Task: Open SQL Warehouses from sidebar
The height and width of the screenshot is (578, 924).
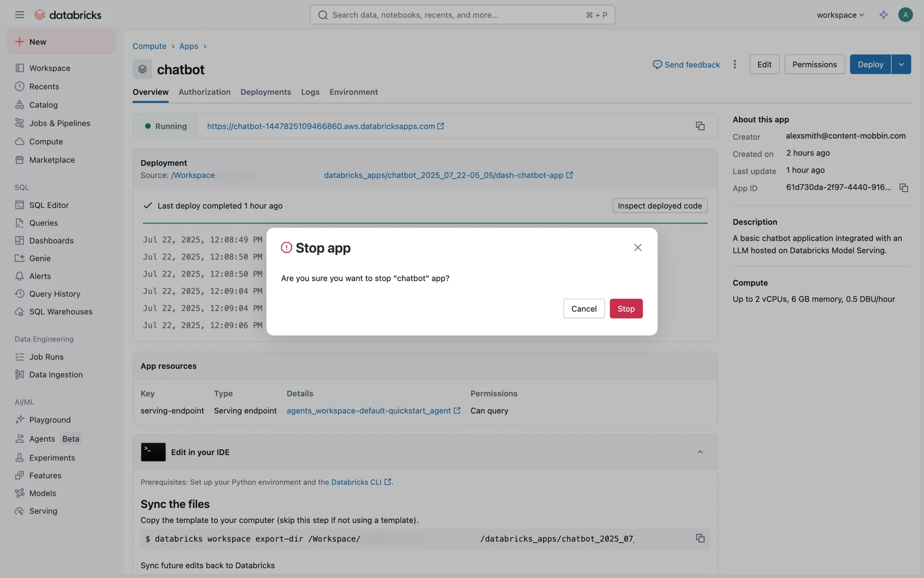Action: point(61,312)
